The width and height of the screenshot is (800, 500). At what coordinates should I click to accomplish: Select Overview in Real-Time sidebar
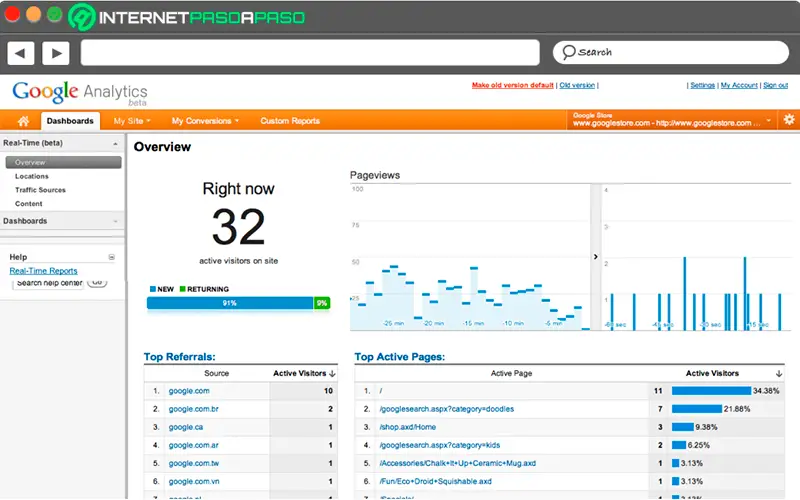pyautogui.click(x=63, y=162)
